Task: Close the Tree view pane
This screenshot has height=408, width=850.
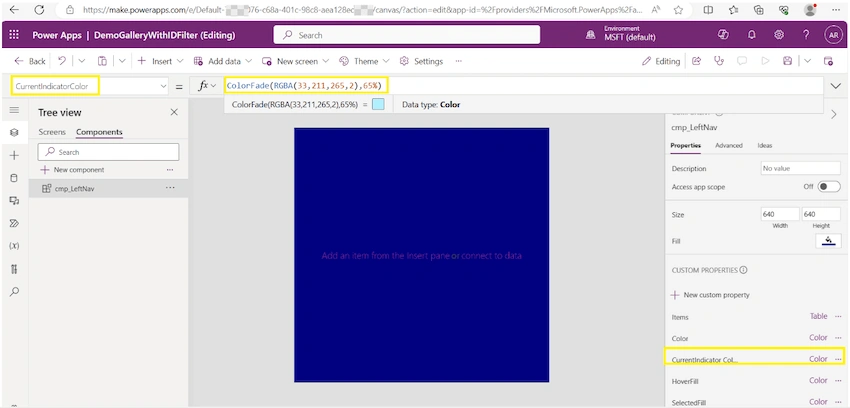Action: click(x=174, y=112)
